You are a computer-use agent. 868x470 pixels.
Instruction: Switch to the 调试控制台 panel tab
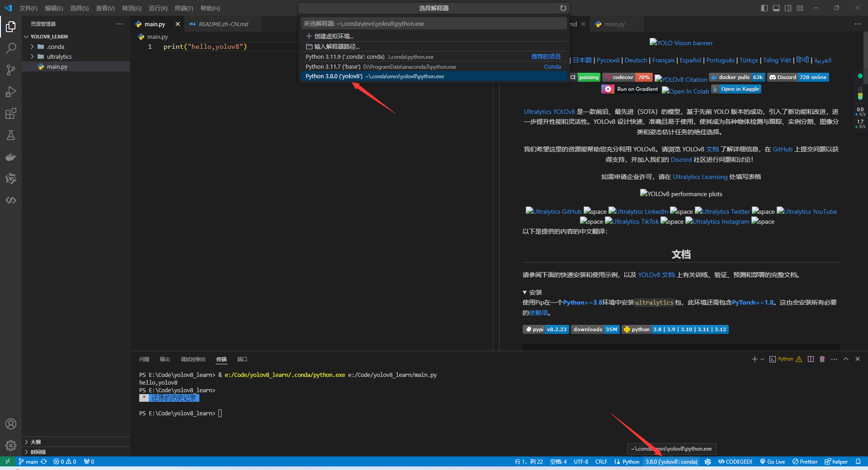pos(193,359)
